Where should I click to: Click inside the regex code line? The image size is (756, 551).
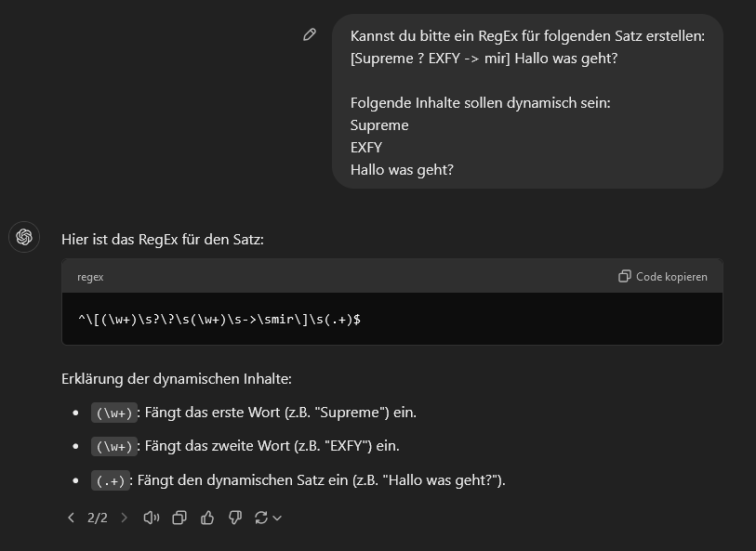[219, 319]
